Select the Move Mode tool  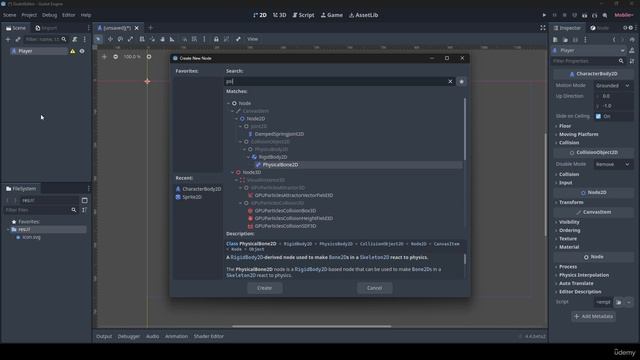(110, 39)
